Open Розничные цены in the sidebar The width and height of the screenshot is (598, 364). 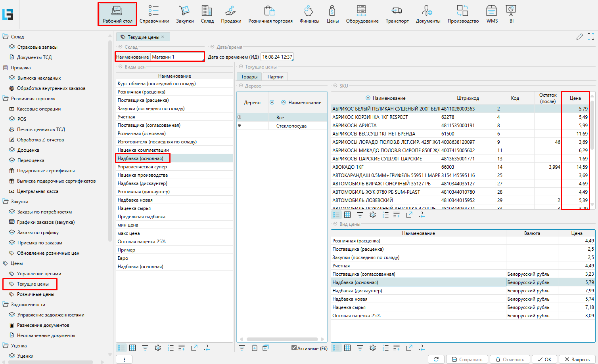click(35, 294)
